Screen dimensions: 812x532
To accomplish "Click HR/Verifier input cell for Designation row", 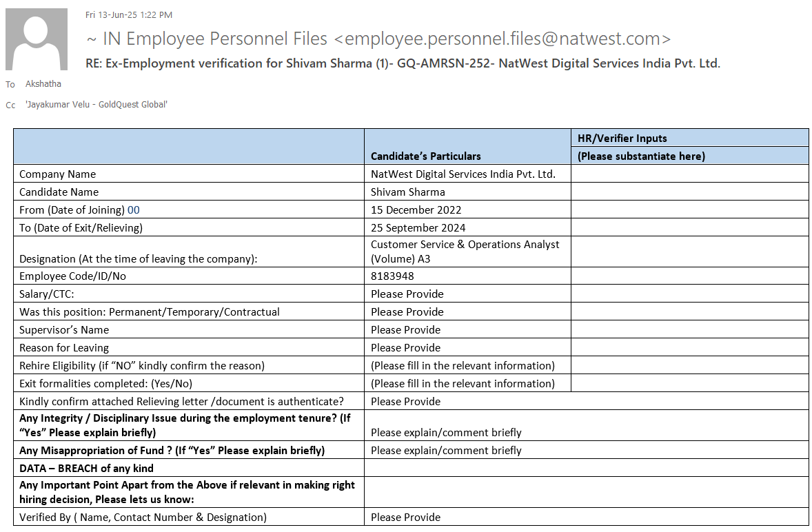I will [689, 252].
